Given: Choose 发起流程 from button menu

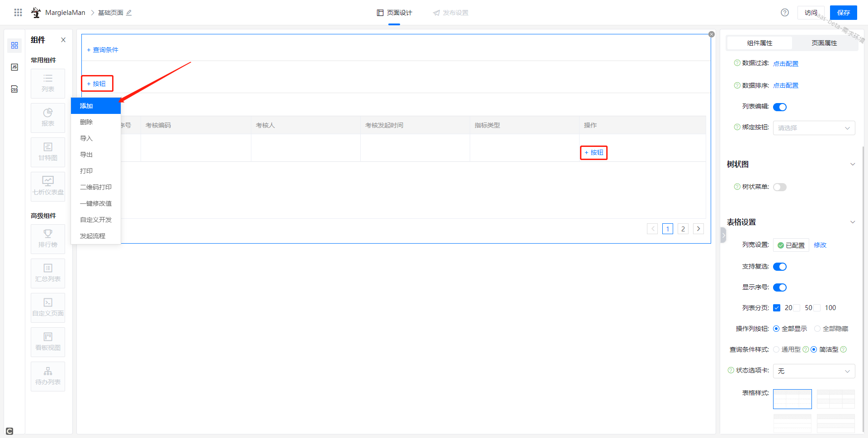Looking at the screenshot, I should point(96,236).
